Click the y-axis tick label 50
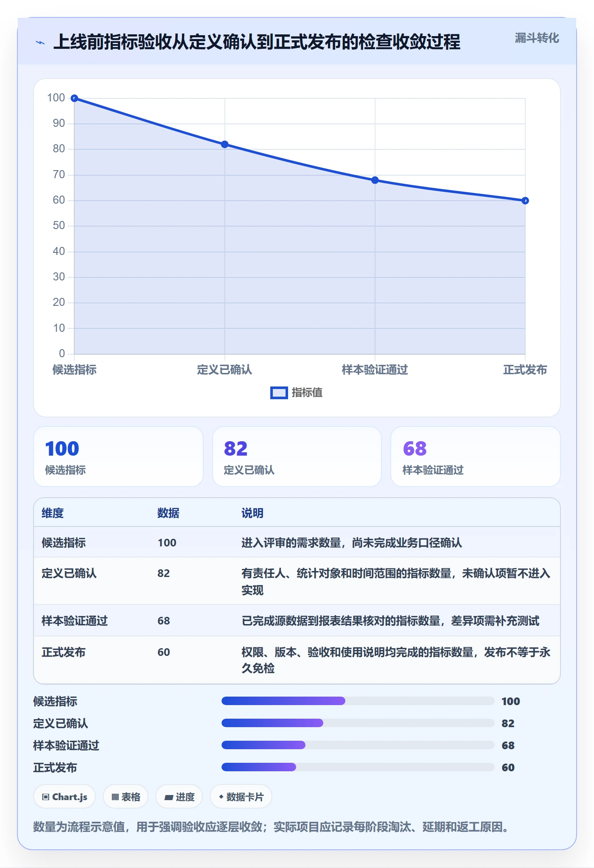The height and width of the screenshot is (868, 594). [x=59, y=226]
